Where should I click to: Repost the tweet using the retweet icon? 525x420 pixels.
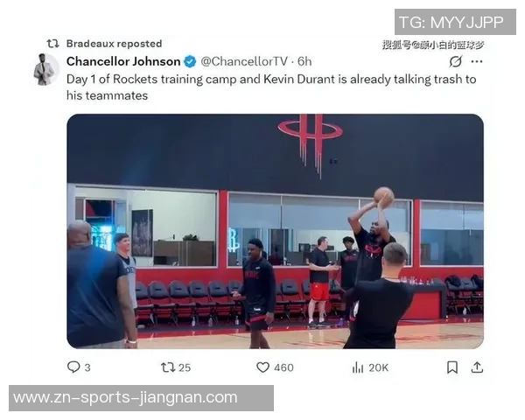pos(168,367)
